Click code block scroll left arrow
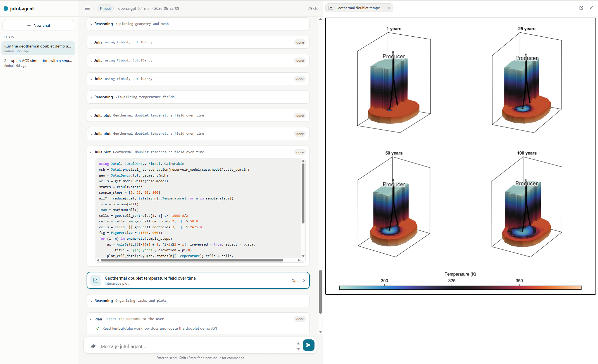 [x=98, y=260]
